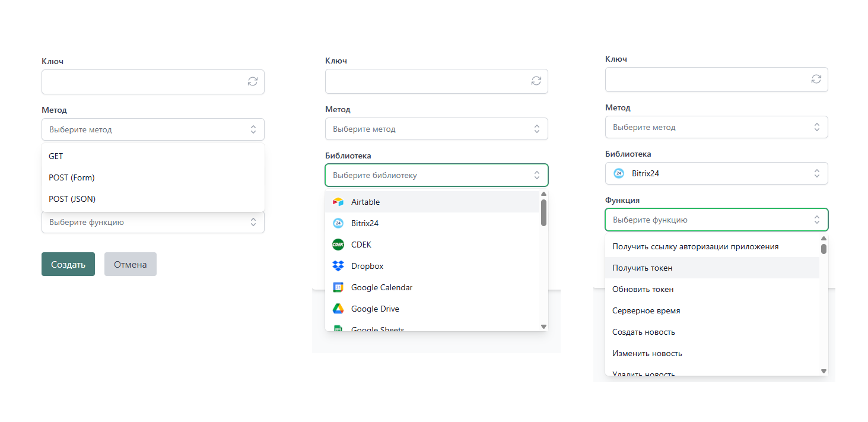Focus Ключ input in left panel
The image size is (868, 422).
153,82
